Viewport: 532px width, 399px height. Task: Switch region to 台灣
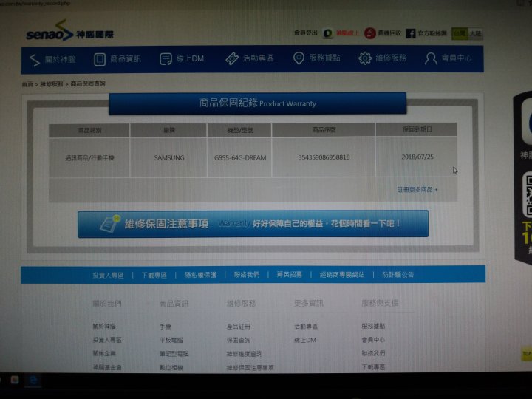point(460,33)
